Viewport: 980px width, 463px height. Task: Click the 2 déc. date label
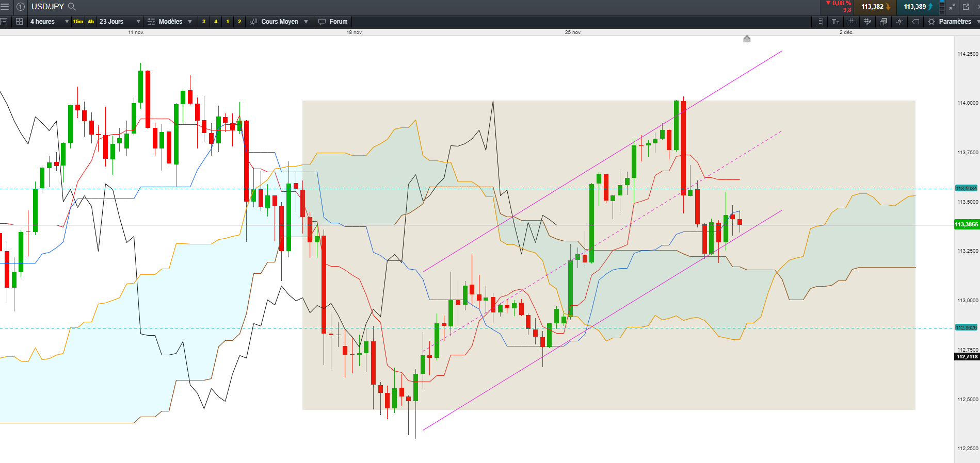click(846, 32)
